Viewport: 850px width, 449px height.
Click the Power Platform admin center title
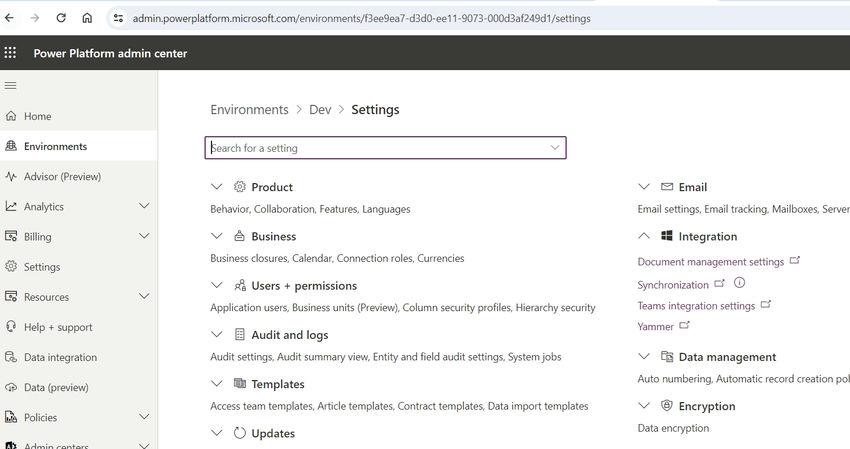pos(110,53)
